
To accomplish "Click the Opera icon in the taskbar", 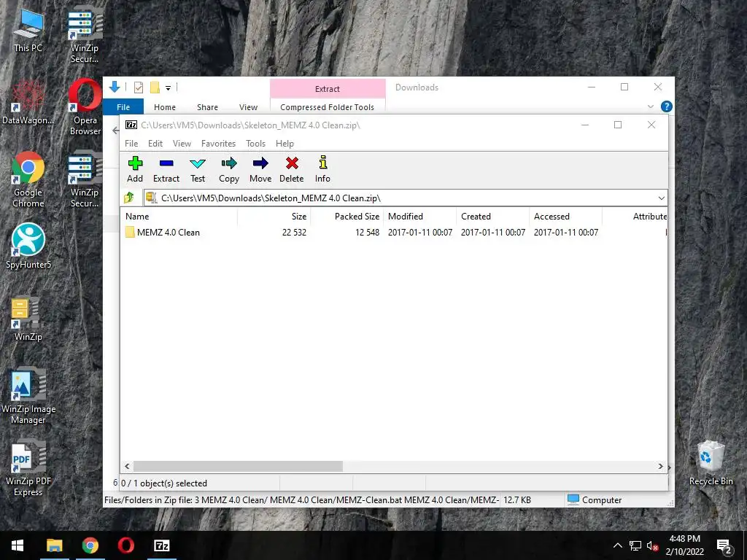I will [x=125, y=545].
